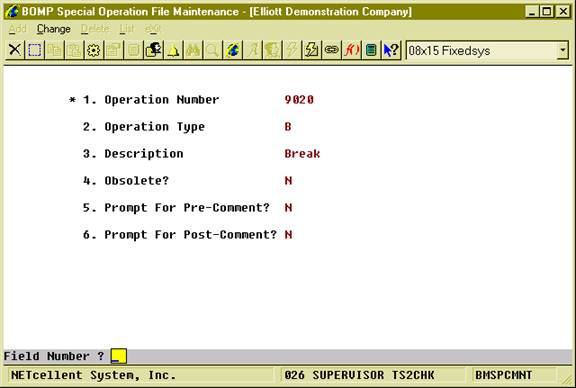
Task: Open the grayed Delete menu
Action: coord(95,29)
